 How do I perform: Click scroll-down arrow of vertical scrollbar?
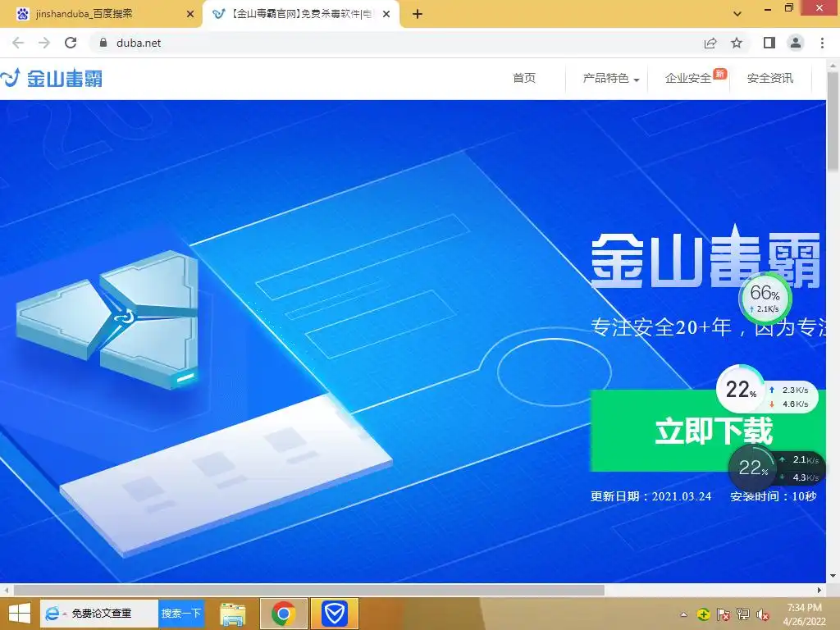coord(833,577)
